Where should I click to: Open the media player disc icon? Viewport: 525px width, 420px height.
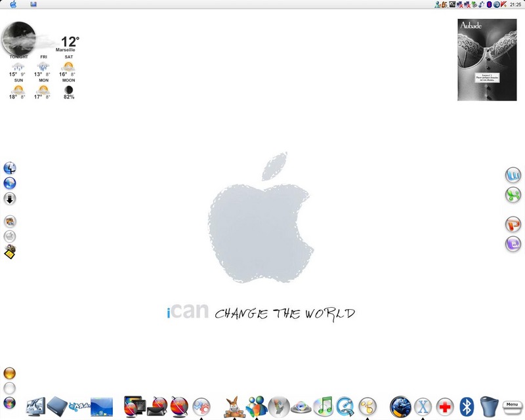pyautogui.click(x=301, y=408)
